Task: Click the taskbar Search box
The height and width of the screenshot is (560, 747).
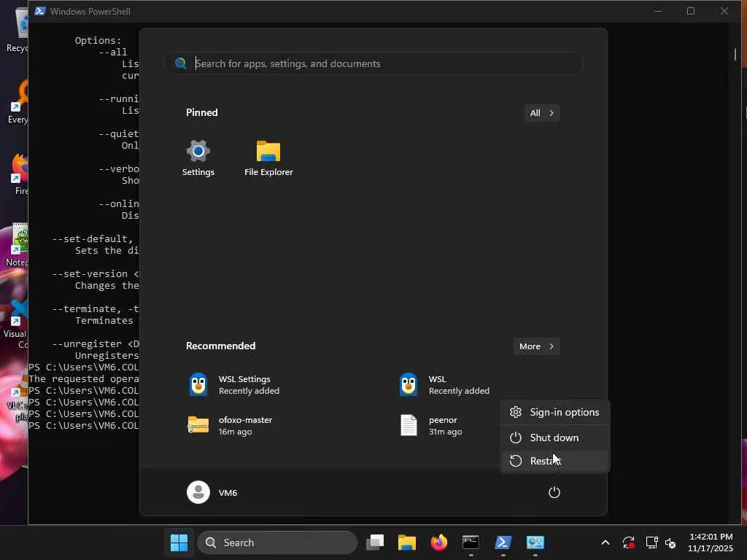Action: coord(277,542)
